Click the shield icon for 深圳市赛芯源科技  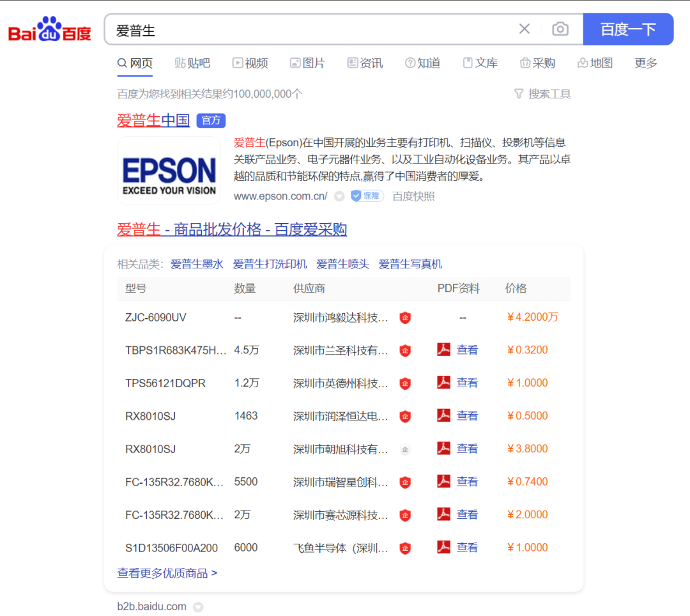pos(405,515)
